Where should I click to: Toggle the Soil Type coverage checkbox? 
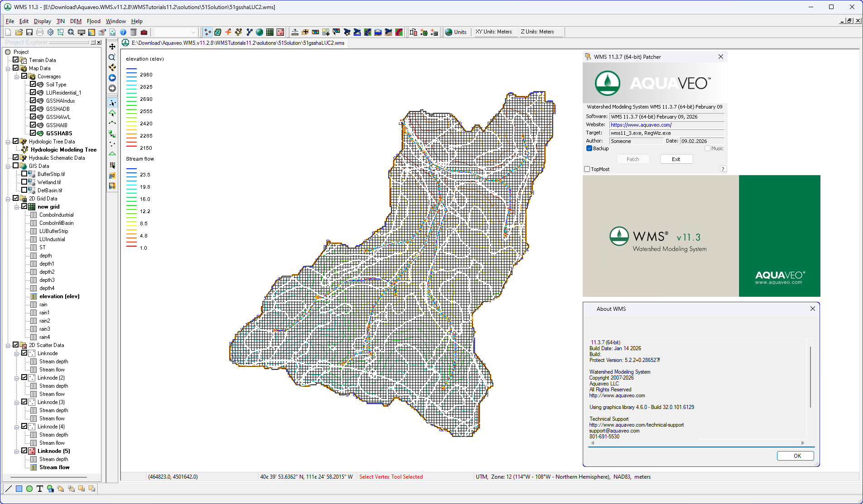click(x=33, y=85)
